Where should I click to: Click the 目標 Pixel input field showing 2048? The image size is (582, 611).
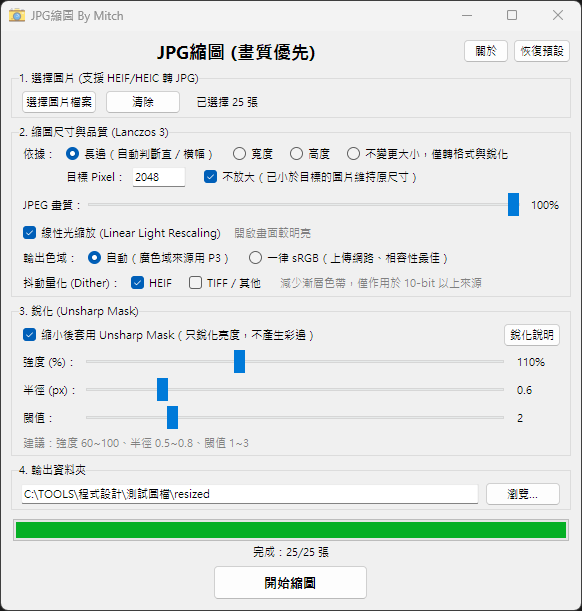coord(159,177)
